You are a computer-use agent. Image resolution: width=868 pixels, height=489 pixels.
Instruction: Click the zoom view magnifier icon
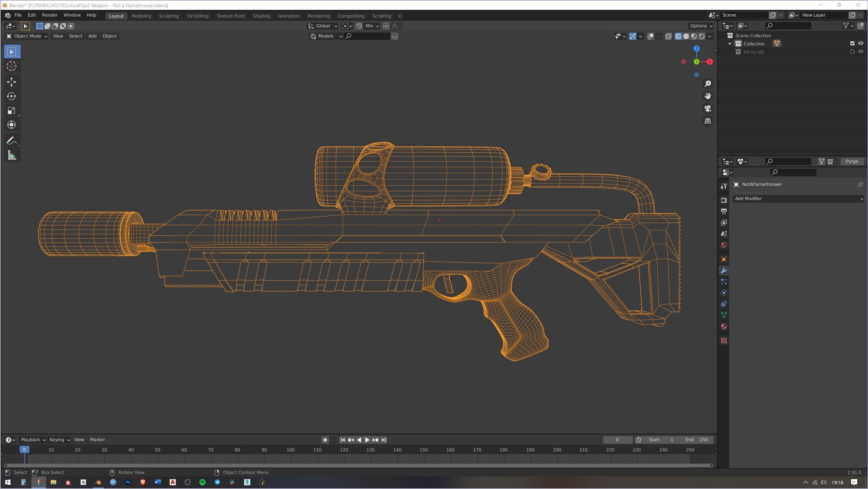point(707,84)
